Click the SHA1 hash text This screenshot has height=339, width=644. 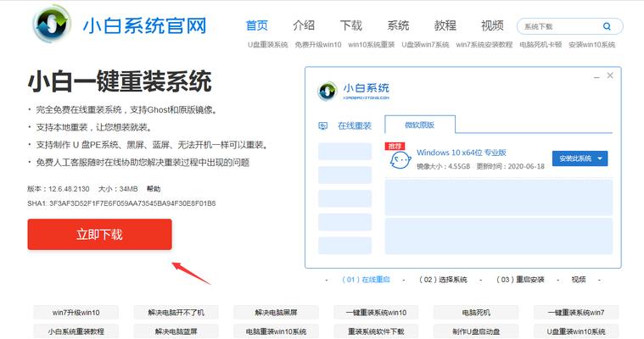[x=121, y=203]
